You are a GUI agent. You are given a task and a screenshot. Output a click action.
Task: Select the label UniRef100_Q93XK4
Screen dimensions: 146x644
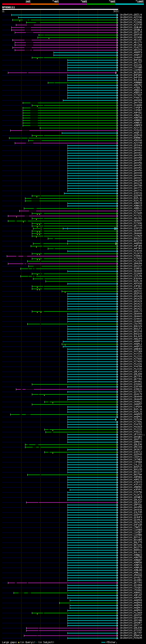pyautogui.click(x=131, y=145)
